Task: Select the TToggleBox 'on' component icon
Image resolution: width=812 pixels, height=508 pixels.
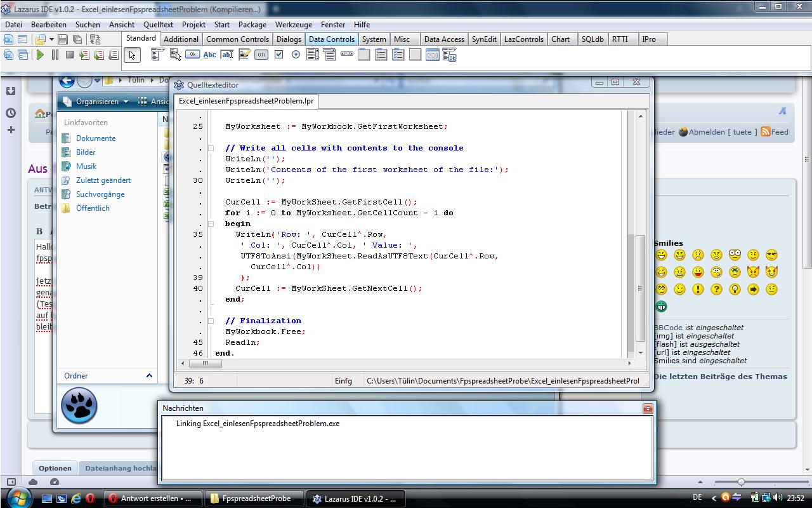Action: pyautogui.click(x=261, y=55)
